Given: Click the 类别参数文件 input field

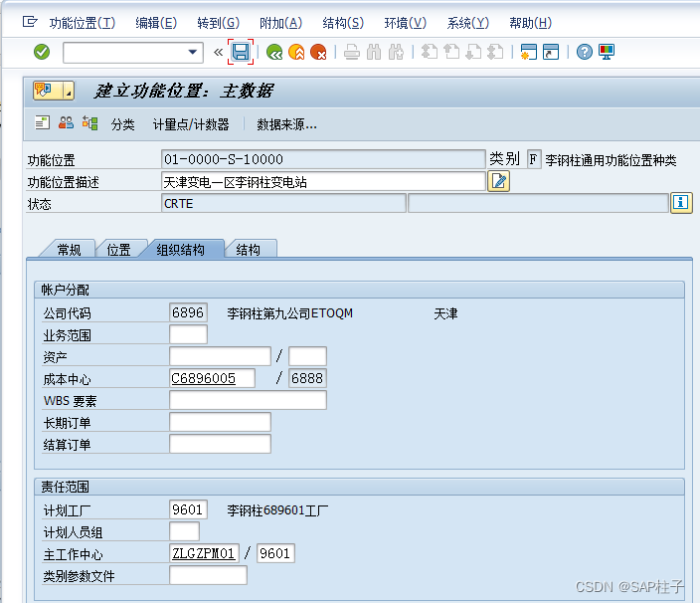Looking at the screenshot, I should [x=208, y=575].
